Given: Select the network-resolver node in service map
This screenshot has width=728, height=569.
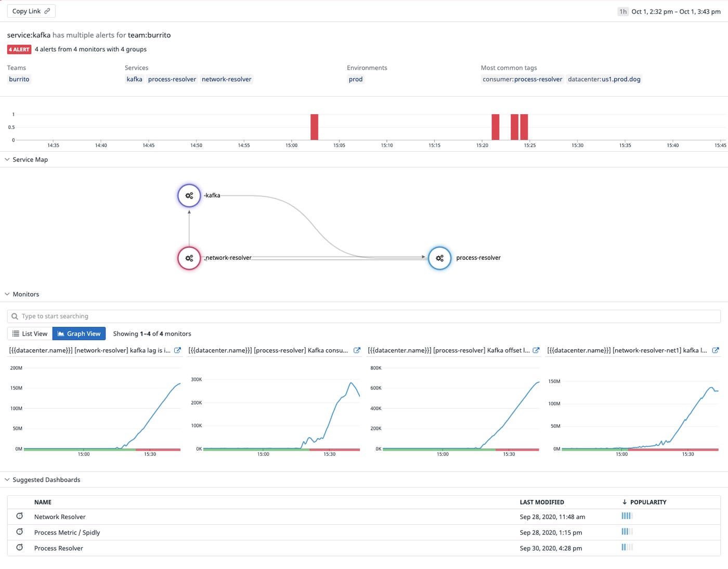Looking at the screenshot, I should (189, 258).
